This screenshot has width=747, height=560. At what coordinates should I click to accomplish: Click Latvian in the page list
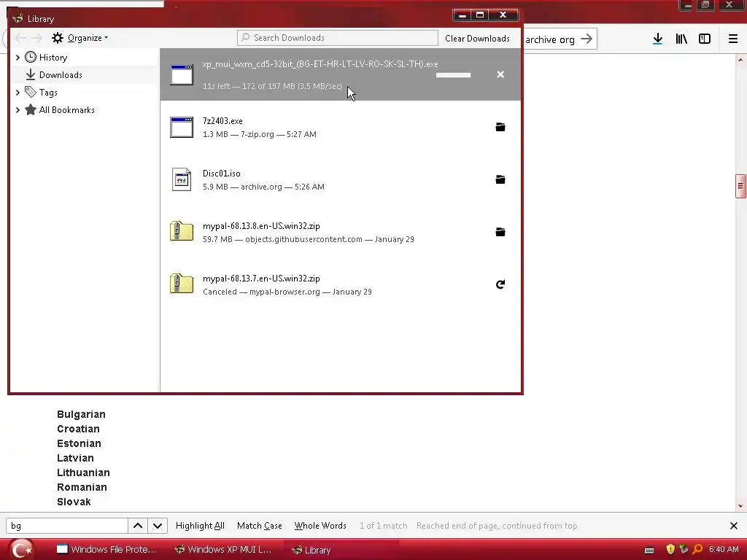[x=75, y=458]
